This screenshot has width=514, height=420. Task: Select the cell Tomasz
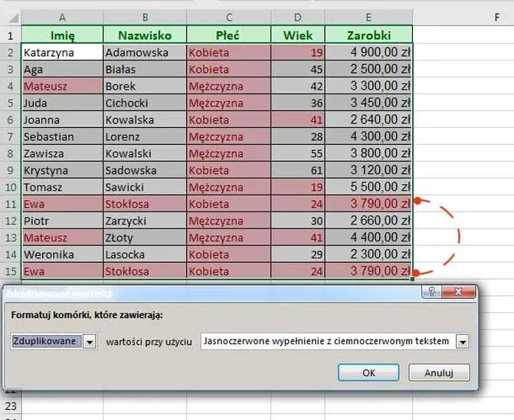(62, 187)
